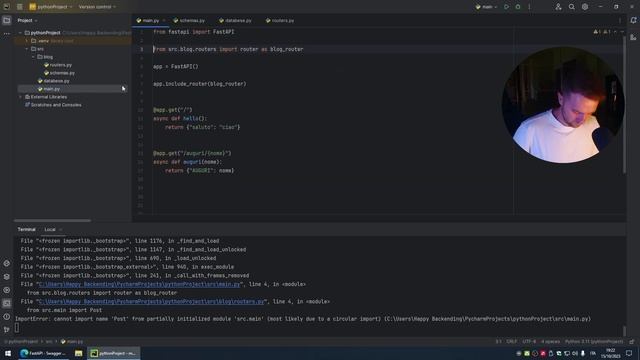This screenshot has height=360, width=640.
Task: Open the Database tool window icon on right stripe
Action: 633,38
